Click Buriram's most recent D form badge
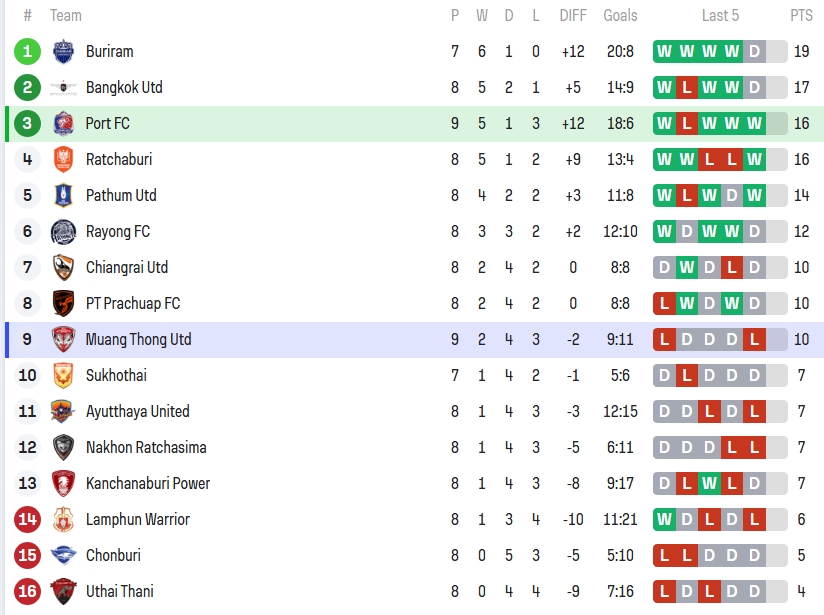This screenshot has width=824, height=615. point(754,51)
